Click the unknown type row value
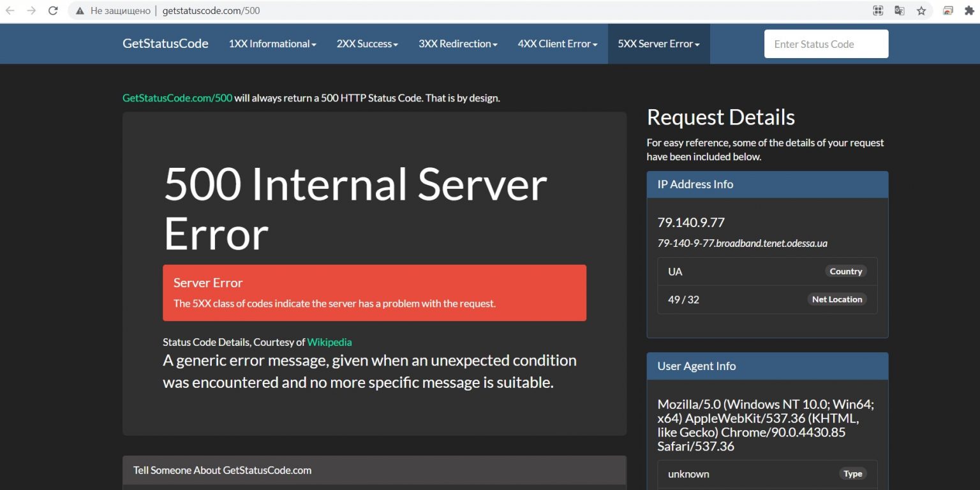 click(688, 474)
